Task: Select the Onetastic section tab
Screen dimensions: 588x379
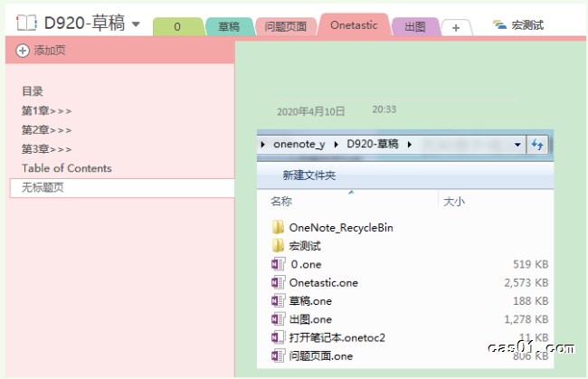Action: 354,25
